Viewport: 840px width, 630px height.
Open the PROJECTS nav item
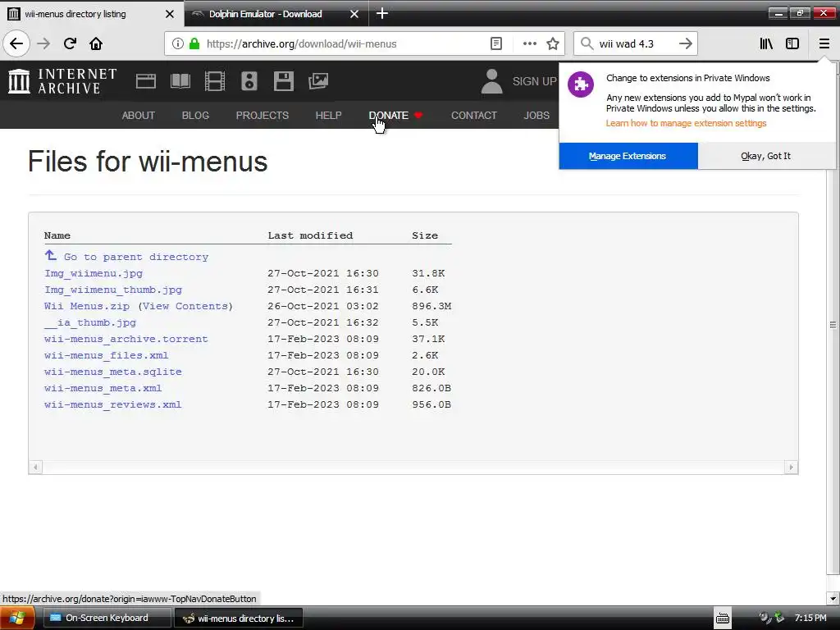[262, 115]
